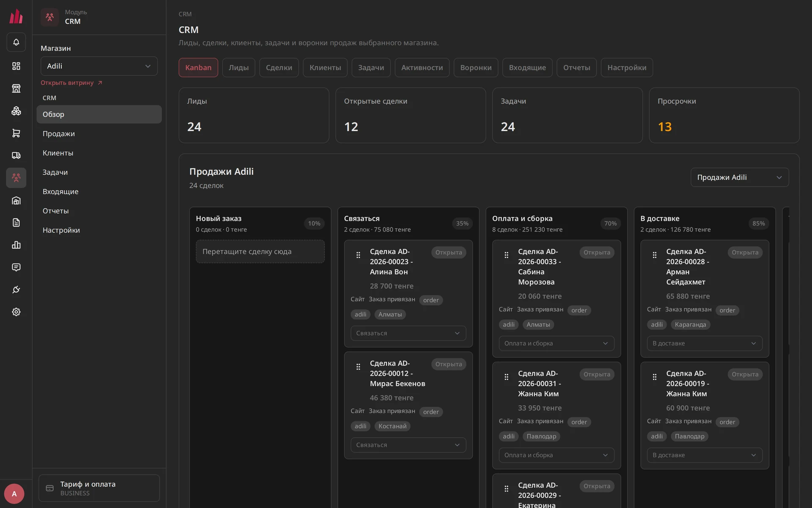Select Задачи in the CRM sidebar

coord(99,172)
